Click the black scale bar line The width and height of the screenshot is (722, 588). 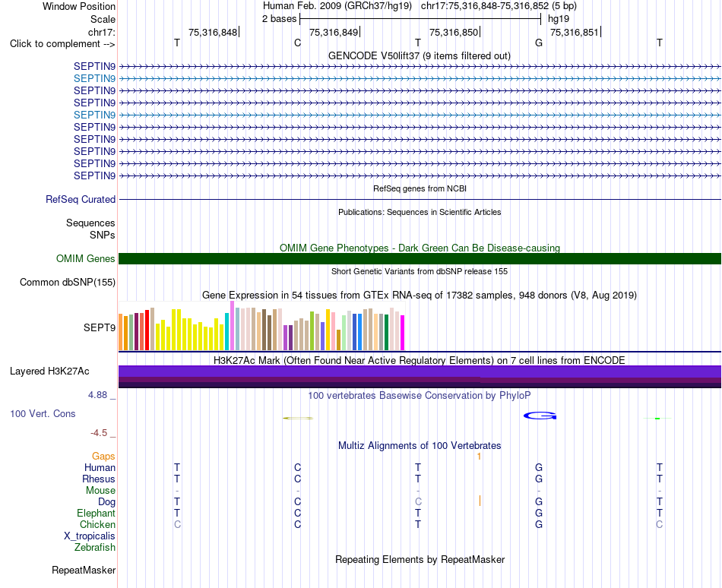[420, 19]
